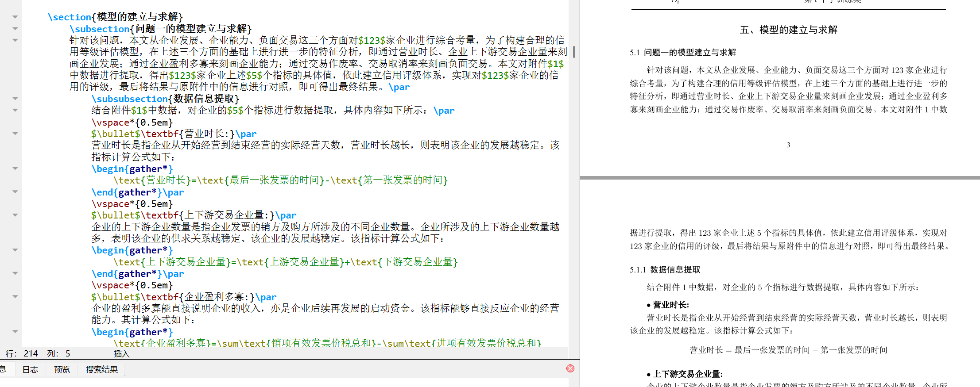980x387 pixels.
Task: Click PDF heading 五、模型的建立与求解
Action: (x=789, y=30)
